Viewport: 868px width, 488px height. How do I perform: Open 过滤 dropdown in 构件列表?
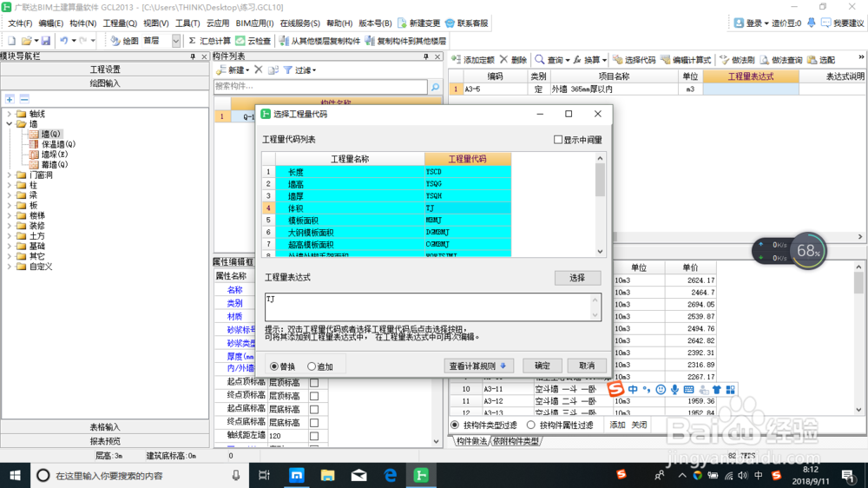point(300,69)
